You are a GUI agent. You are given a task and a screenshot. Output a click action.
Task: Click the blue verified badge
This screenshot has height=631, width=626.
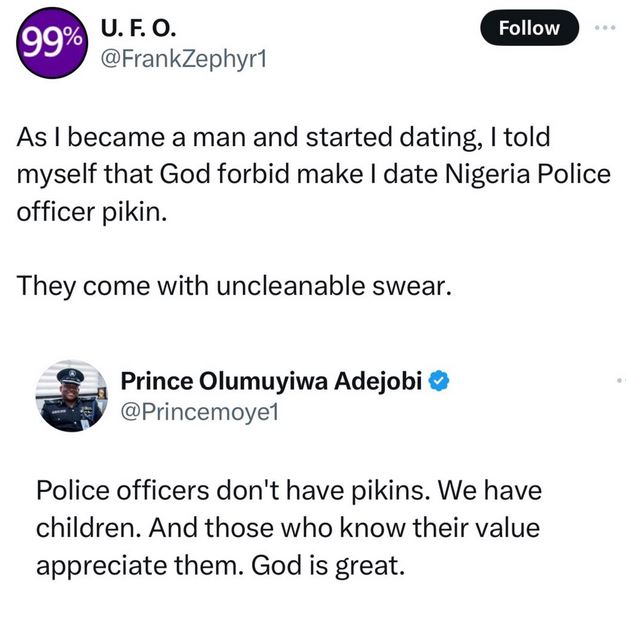(x=436, y=380)
